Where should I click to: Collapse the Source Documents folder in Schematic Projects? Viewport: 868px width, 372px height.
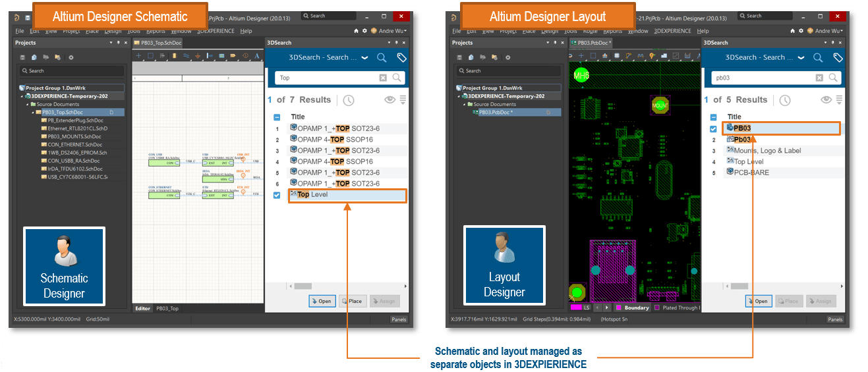tap(28, 104)
